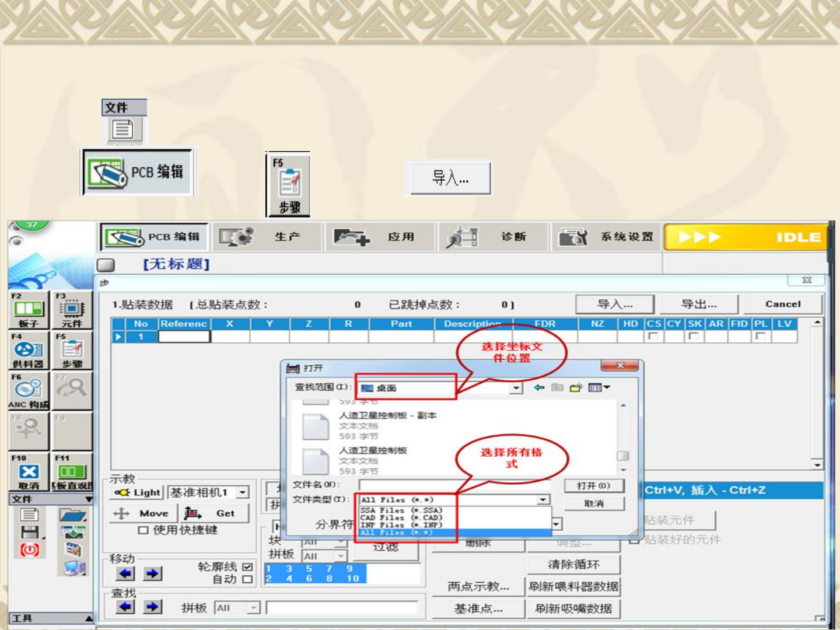Viewport: 840px width, 630px height.
Task: Click the Reference cell in row 1
Action: tap(184, 337)
